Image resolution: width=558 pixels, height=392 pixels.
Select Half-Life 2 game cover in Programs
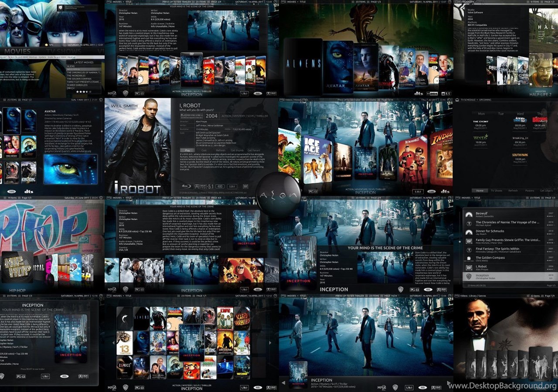[541, 70]
